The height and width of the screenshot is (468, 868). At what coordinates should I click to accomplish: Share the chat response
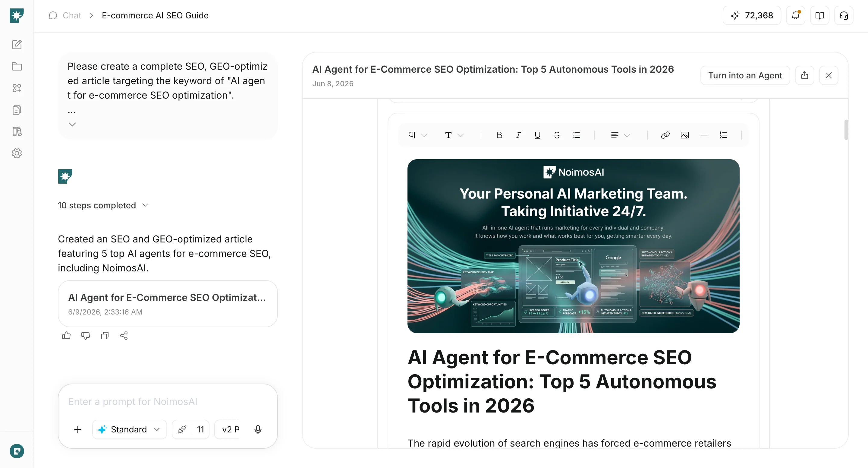click(124, 336)
